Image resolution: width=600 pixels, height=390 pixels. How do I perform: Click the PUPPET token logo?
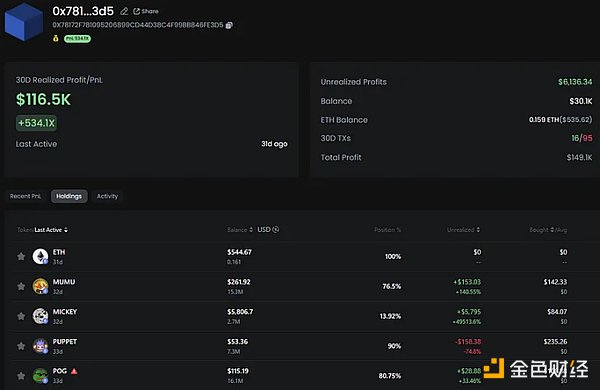coord(40,346)
